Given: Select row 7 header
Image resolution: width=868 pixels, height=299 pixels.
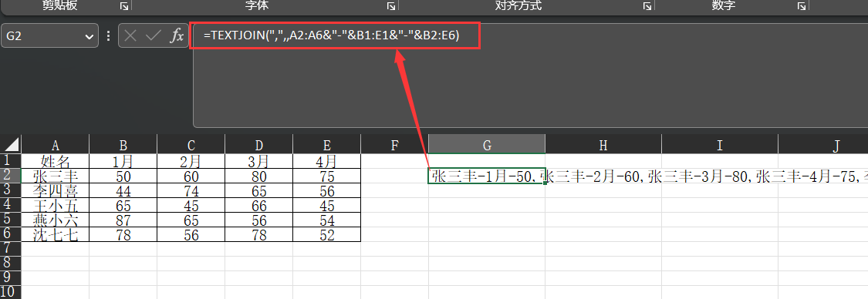Looking at the screenshot, I should click(11, 249).
